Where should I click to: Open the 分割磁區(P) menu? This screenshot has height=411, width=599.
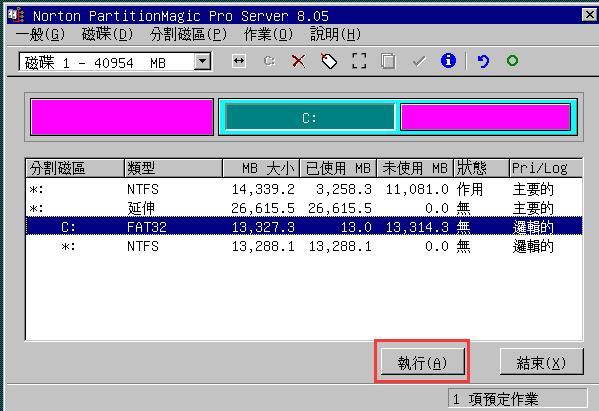coord(188,35)
